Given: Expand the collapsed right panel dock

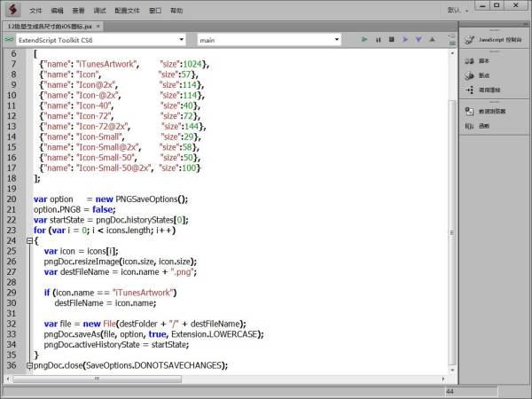Looking at the screenshot, I should pyautogui.click(x=526, y=24).
